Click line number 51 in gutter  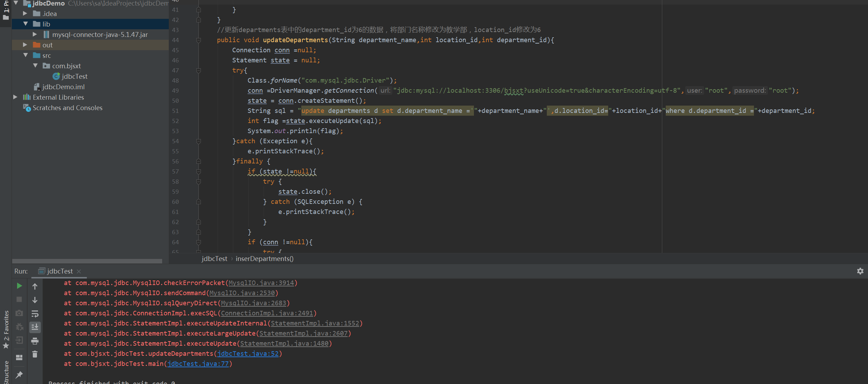click(175, 111)
